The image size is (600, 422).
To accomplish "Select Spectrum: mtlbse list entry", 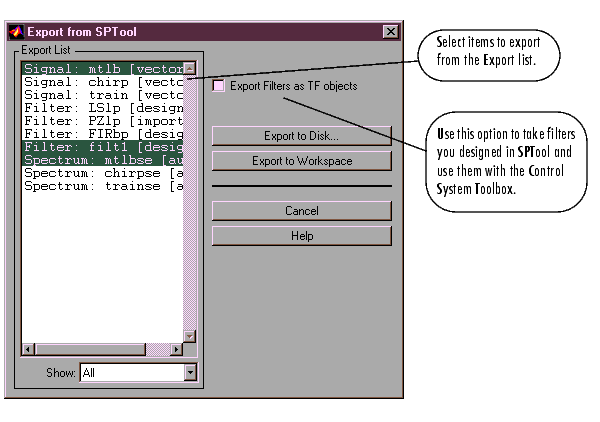I will (103, 160).
